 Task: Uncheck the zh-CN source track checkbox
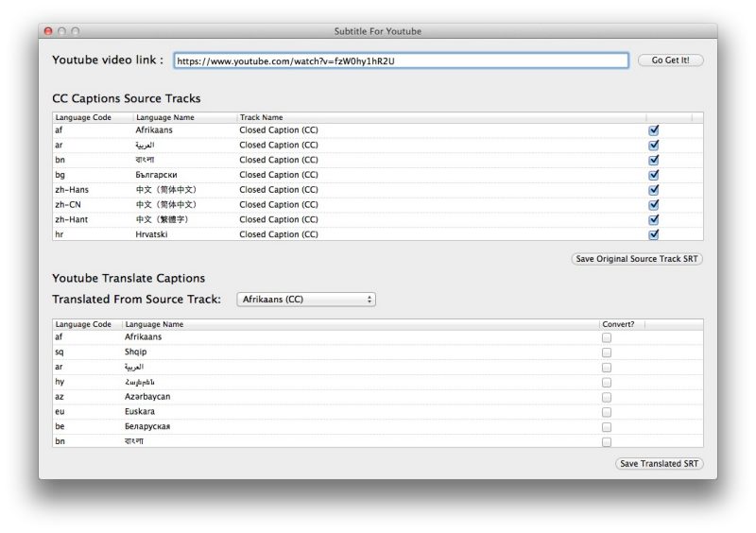[654, 205]
